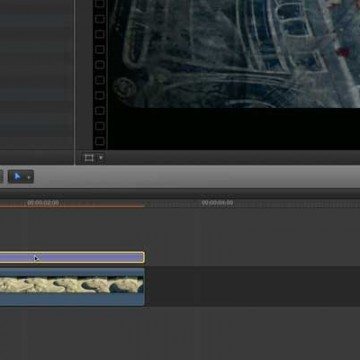Click the video image in the viewer

[234, 54]
